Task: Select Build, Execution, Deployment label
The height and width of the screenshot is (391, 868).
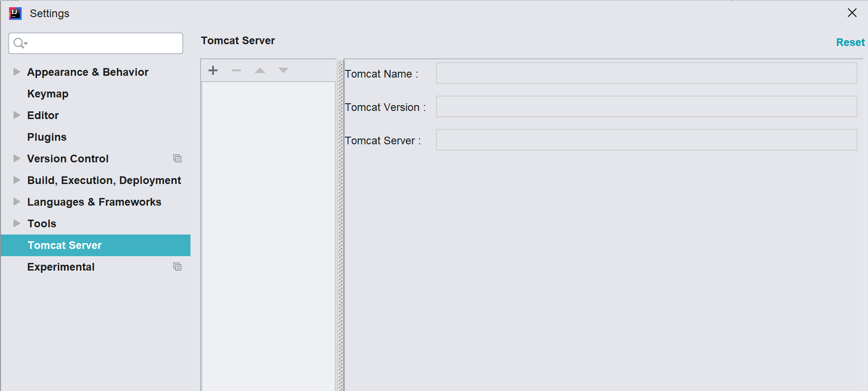Action: pyautogui.click(x=104, y=180)
